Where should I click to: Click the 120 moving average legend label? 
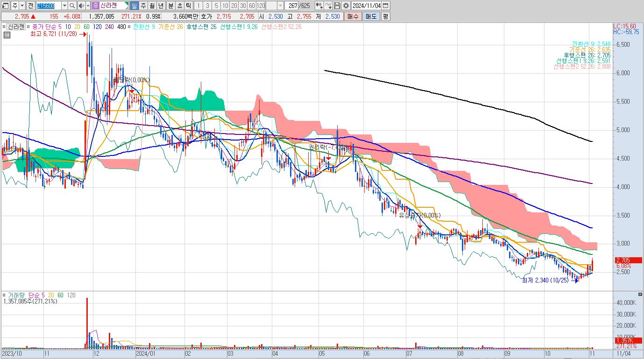coord(98,27)
